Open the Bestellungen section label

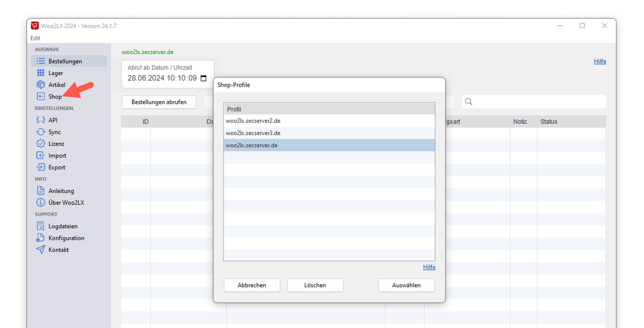tap(65, 61)
